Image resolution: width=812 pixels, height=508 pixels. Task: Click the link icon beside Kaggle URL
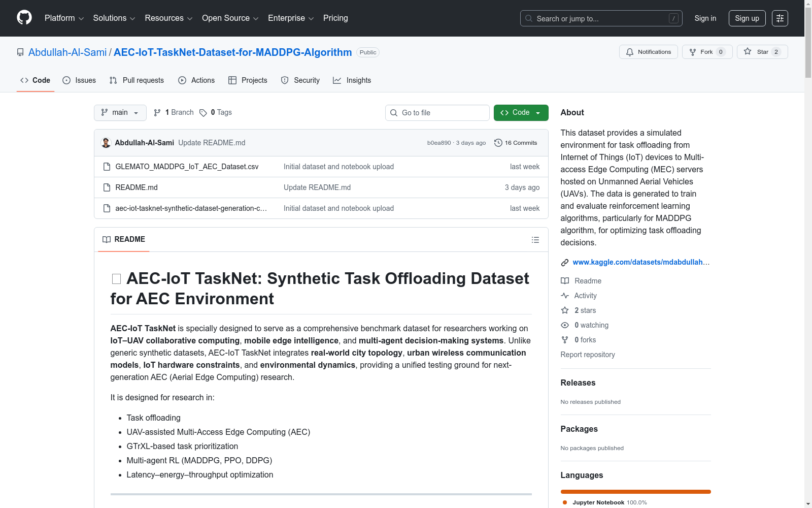tap(565, 263)
